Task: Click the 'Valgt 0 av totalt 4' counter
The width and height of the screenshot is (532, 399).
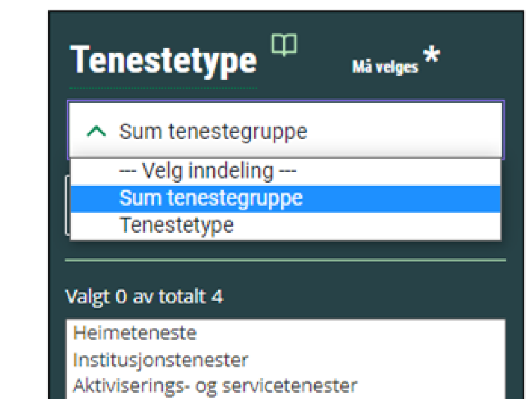Action: (x=144, y=296)
